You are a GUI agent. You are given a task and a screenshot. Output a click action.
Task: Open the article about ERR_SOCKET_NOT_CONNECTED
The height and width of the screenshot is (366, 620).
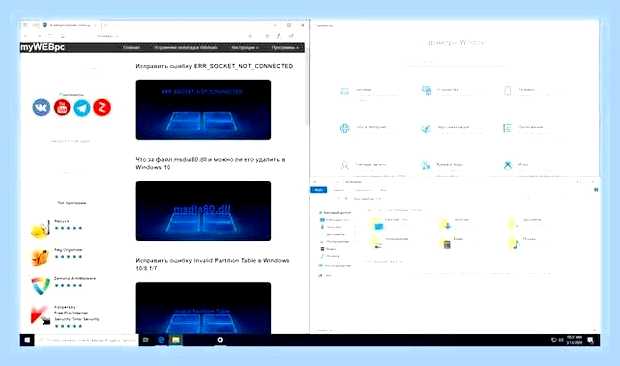coord(214,66)
